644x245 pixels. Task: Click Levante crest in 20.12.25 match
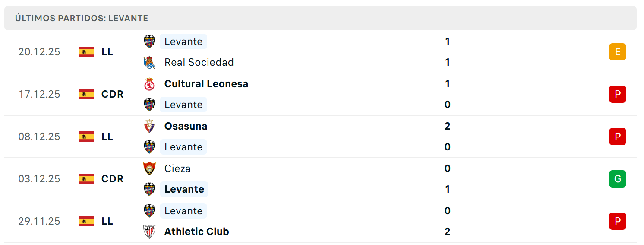pos(149,41)
